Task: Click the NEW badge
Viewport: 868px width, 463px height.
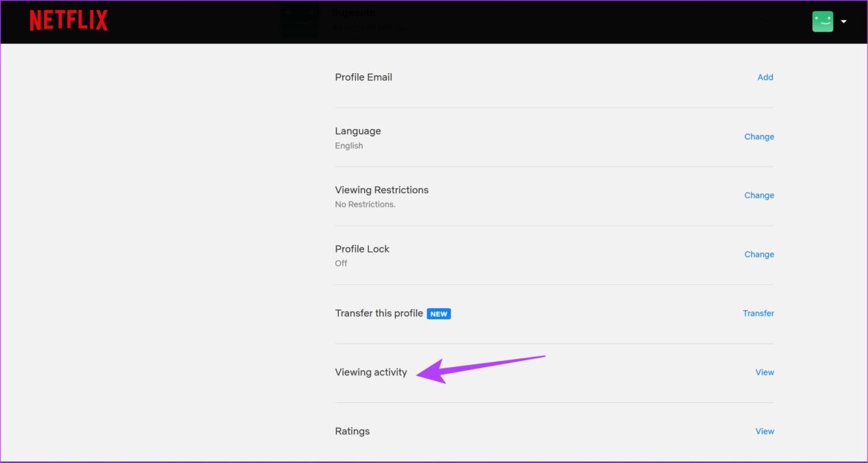Action: 439,314
